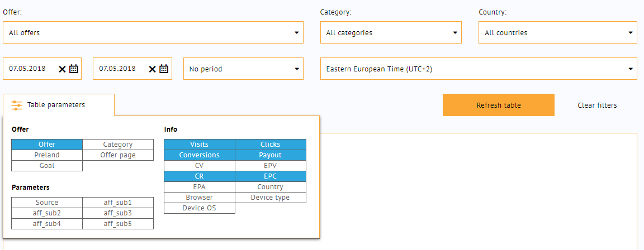Image resolution: width=644 pixels, height=250 pixels.
Task: Enable the EPV info column
Action: click(270, 166)
